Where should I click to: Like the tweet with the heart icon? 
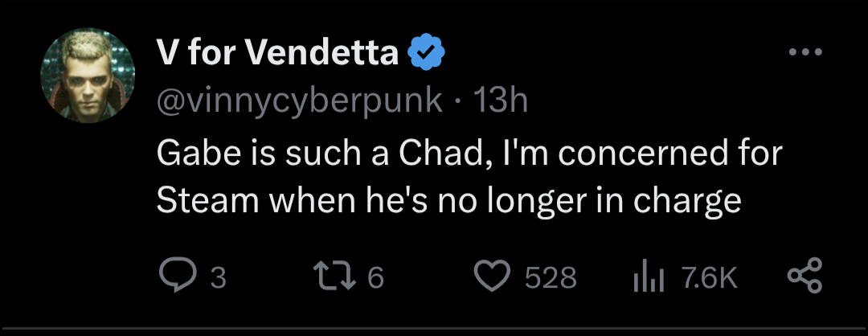(x=492, y=277)
